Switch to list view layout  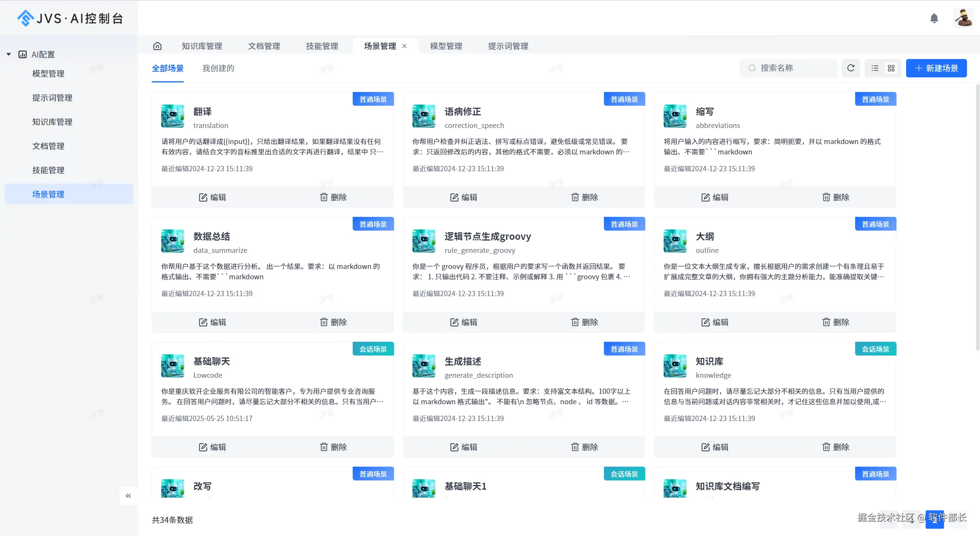pos(875,68)
